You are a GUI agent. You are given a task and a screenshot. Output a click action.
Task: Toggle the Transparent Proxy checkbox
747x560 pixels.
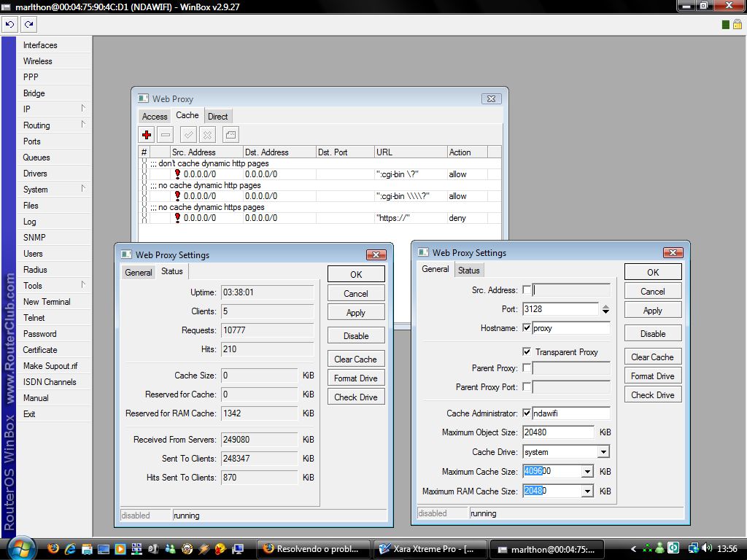tap(527, 351)
